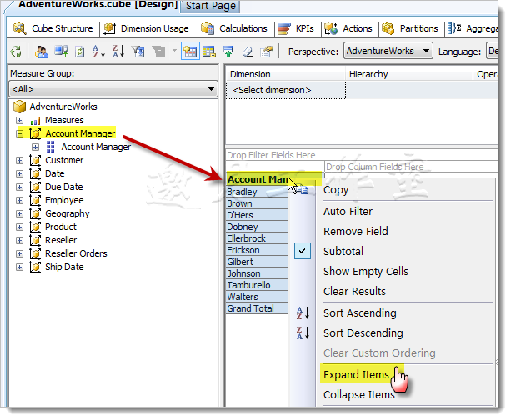Click the Dimension Usage tab icon
The width and height of the screenshot is (511, 420).
coord(109,28)
